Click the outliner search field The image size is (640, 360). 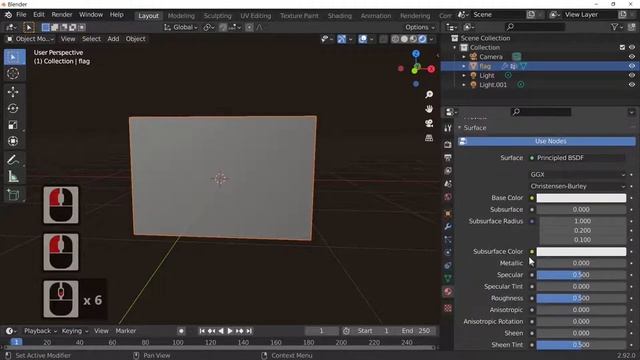click(535, 27)
